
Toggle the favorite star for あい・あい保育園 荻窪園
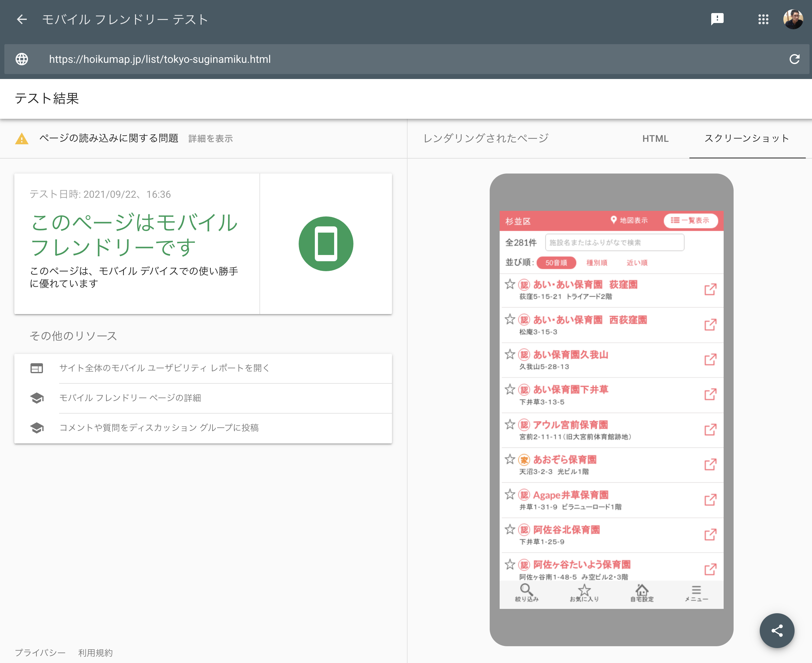pos(511,284)
